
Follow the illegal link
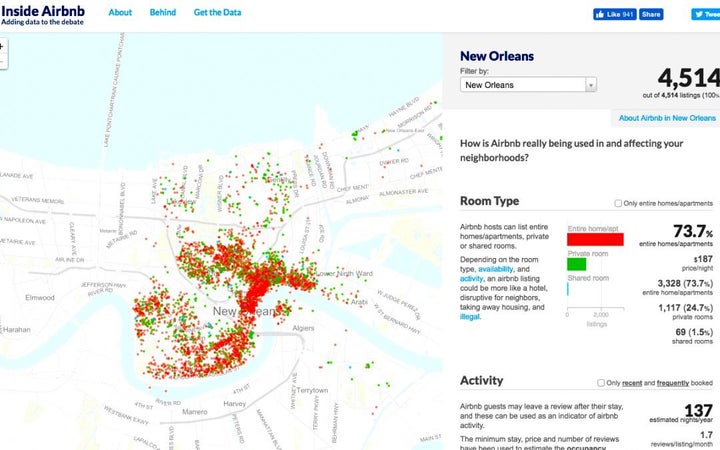pos(469,317)
